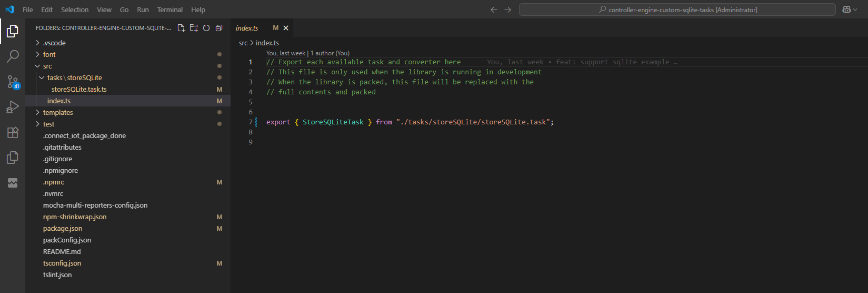Open package.json in explorer
868x293 pixels.
pyautogui.click(x=128, y=228)
